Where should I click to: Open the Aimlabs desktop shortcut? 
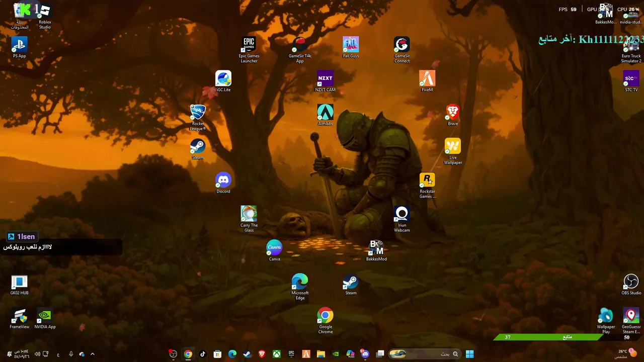(x=325, y=115)
